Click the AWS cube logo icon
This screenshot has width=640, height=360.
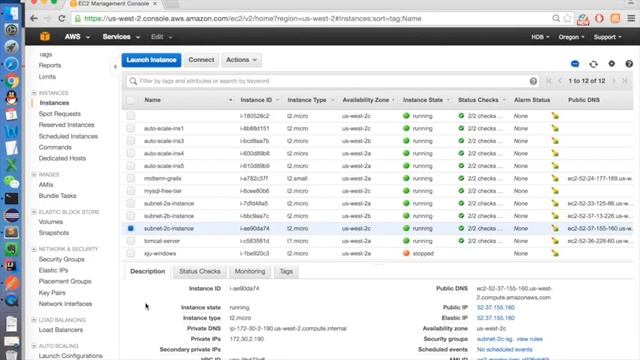pos(45,37)
